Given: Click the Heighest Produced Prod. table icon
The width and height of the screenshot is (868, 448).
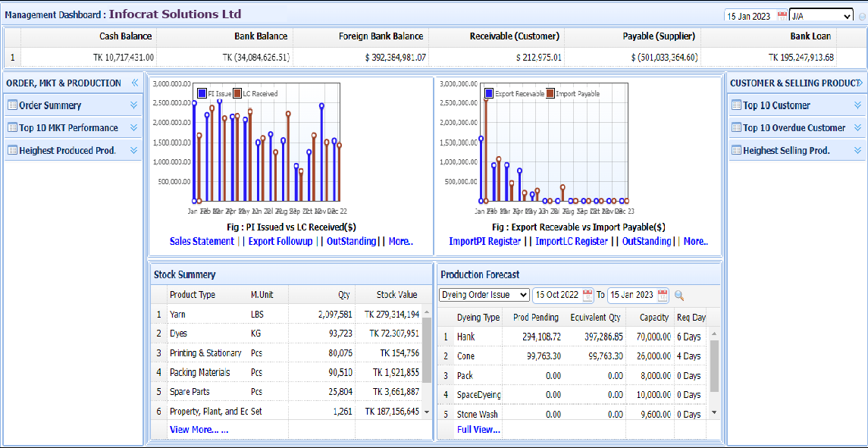Looking at the screenshot, I should coord(13,150).
